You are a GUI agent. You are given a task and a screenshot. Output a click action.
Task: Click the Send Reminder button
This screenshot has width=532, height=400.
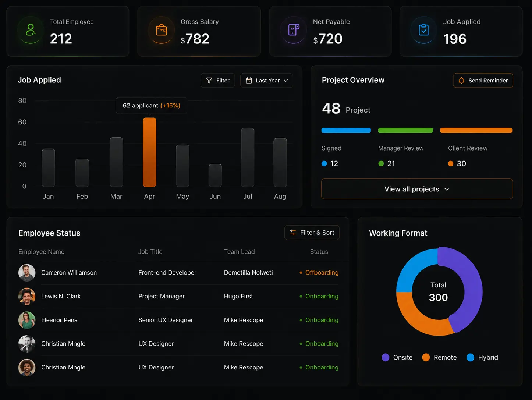(483, 81)
